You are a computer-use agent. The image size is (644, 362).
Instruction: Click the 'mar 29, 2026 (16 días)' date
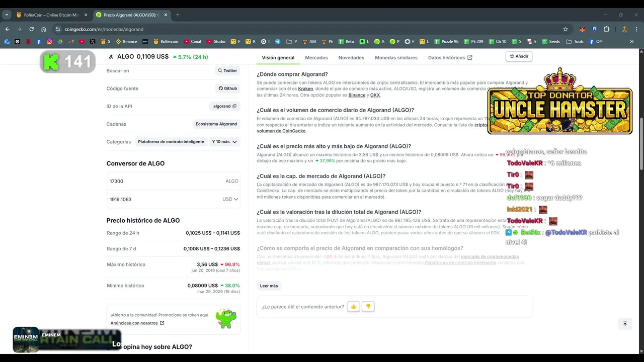pyautogui.click(x=218, y=292)
